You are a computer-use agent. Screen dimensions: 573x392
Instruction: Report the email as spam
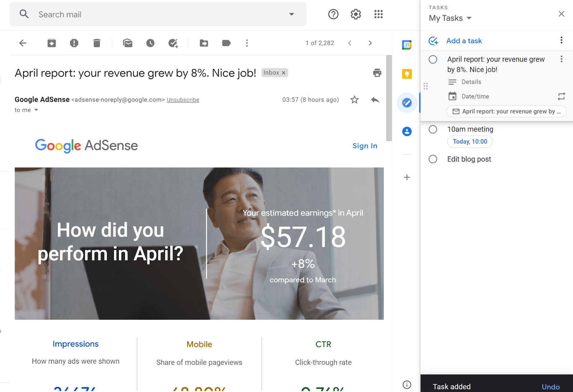74,43
